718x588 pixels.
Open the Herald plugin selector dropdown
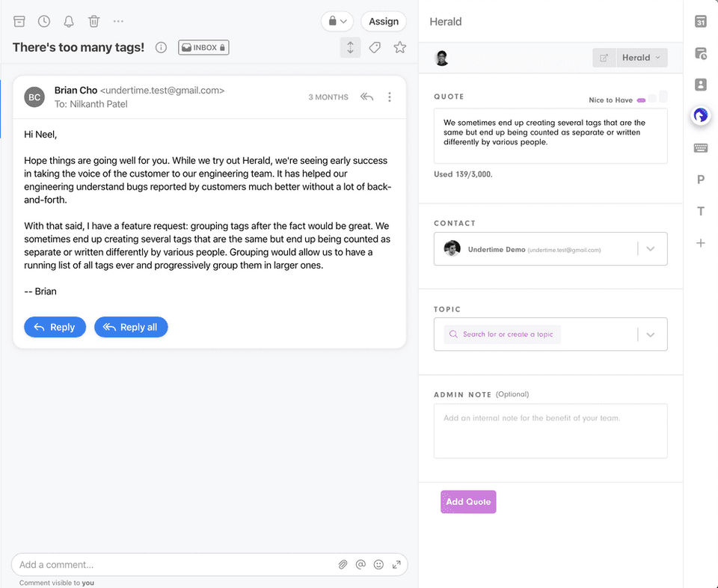pyautogui.click(x=642, y=58)
